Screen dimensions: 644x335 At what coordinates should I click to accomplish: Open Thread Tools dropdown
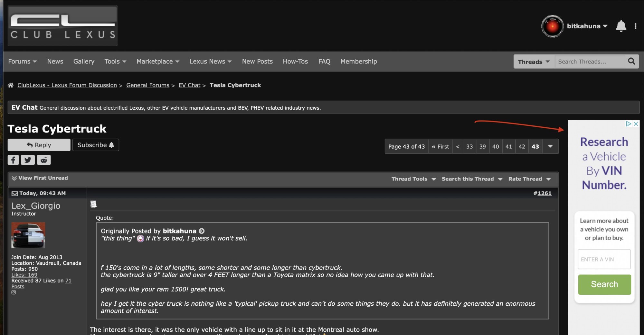(x=413, y=179)
